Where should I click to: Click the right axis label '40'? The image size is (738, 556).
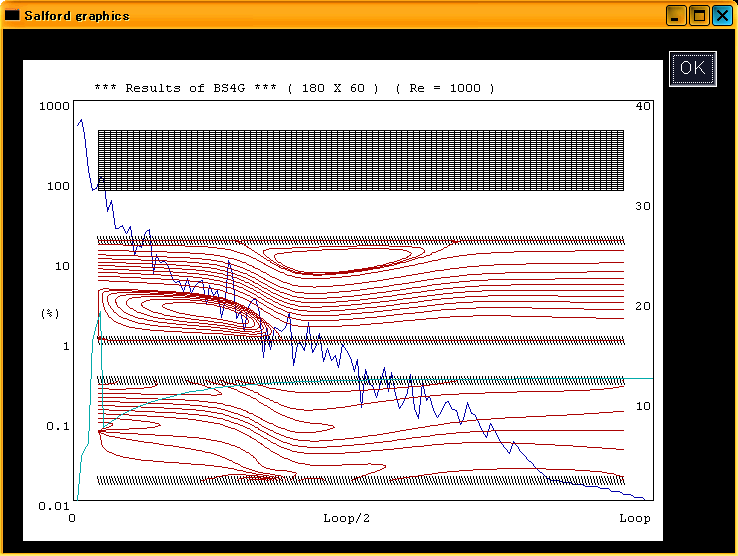pyautogui.click(x=643, y=106)
